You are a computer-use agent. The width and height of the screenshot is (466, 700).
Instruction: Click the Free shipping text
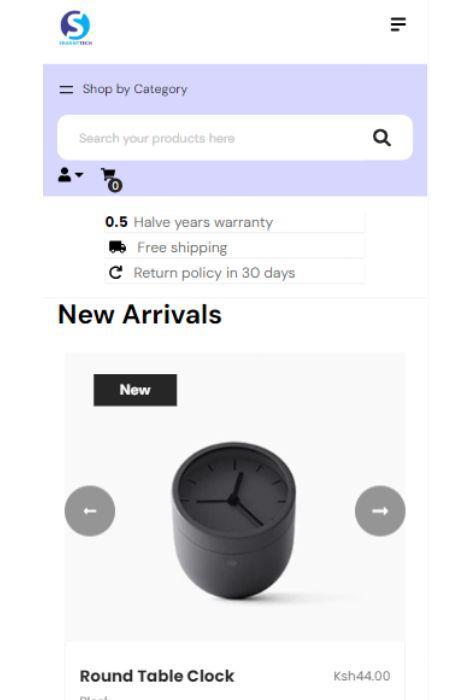pyautogui.click(x=182, y=247)
